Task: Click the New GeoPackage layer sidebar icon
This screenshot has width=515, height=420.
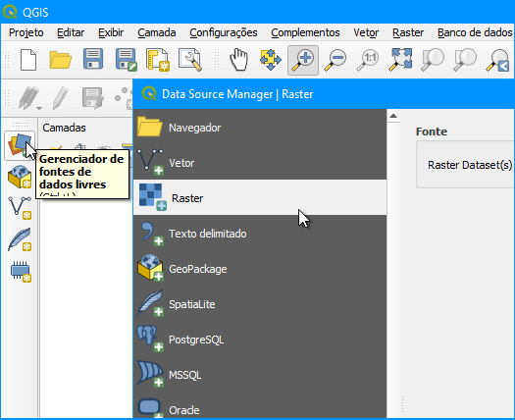Action: [20, 177]
